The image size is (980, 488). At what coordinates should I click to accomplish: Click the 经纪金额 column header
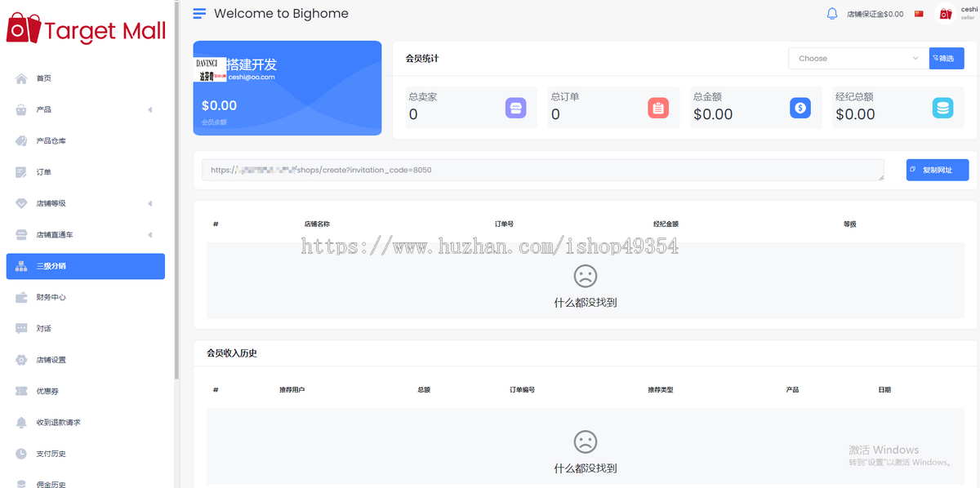coord(666,224)
